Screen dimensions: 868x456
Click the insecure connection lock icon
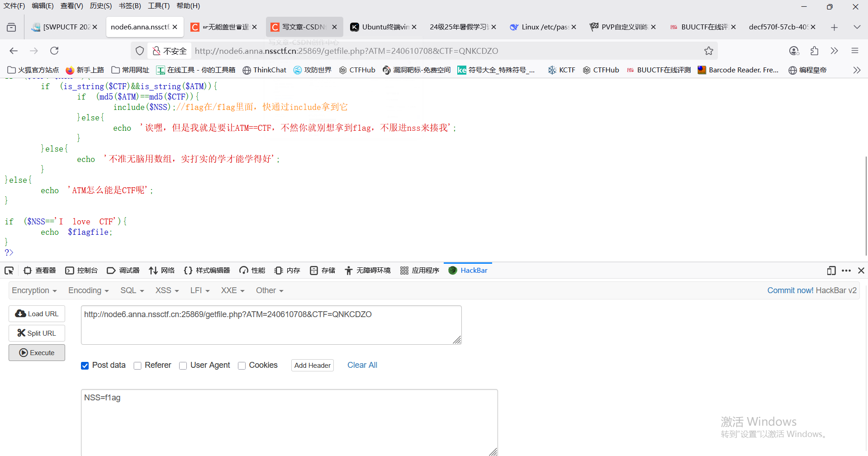157,51
